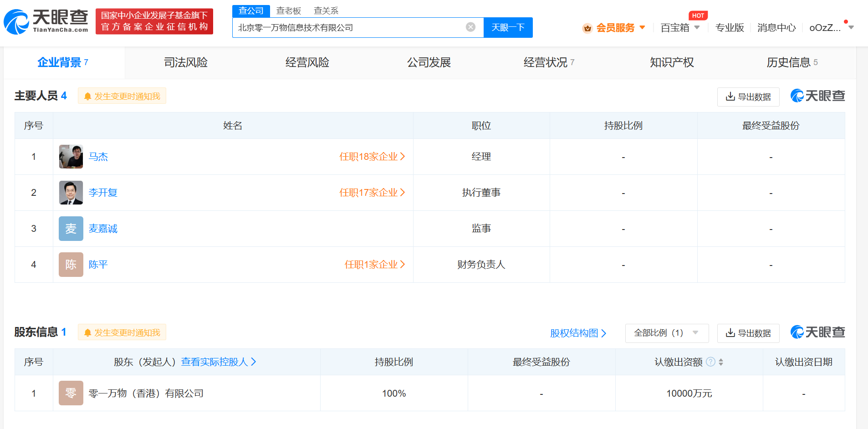Switch to the 经营状况 tab
Image resolution: width=868 pixels, height=429 pixels.
point(549,62)
